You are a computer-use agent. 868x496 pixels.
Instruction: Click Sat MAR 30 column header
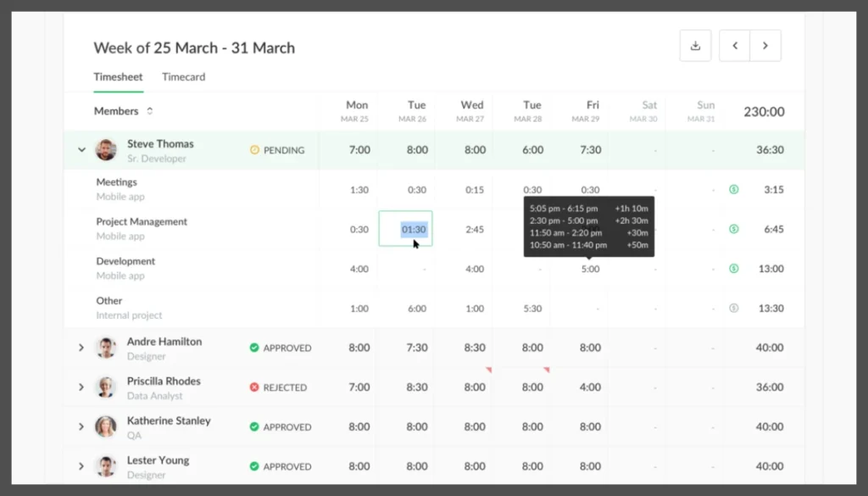pyautogui.click(x=644, y=111)
